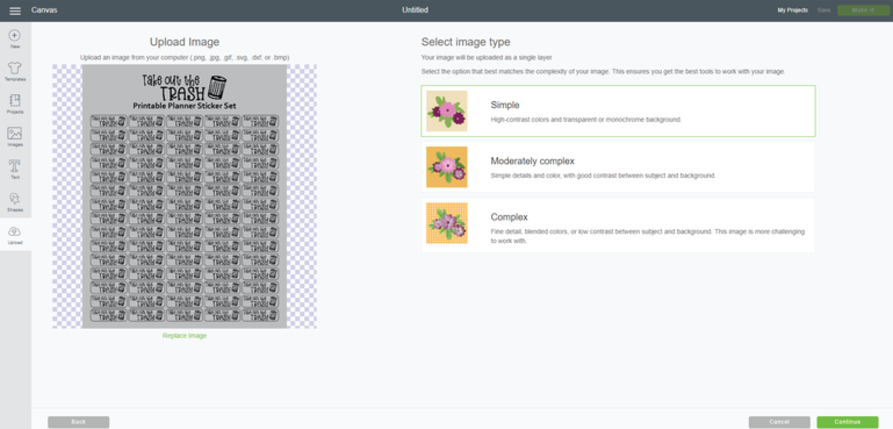
Task: Click the Upload Image heading
Action: (185, 42)
